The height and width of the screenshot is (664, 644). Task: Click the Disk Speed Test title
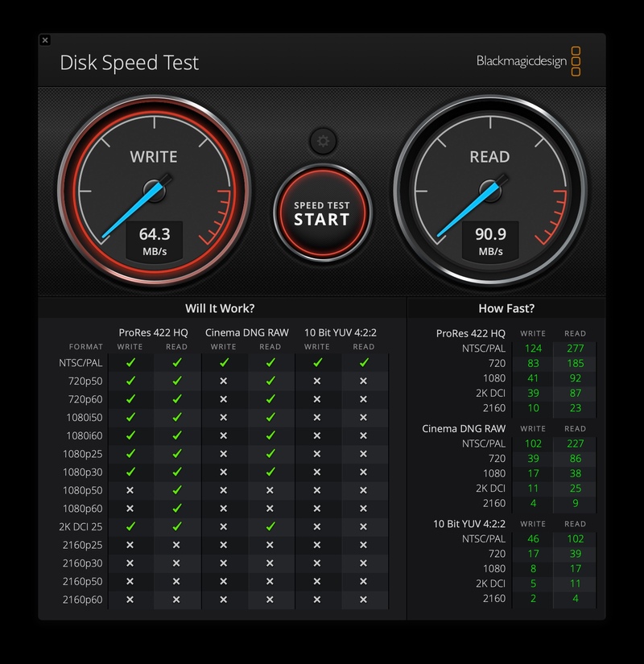pos(130,63)
